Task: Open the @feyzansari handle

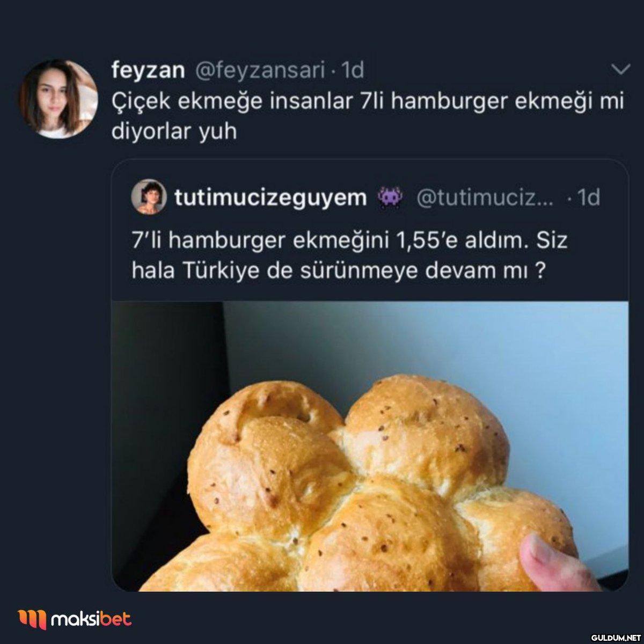Action: (258, 71)
